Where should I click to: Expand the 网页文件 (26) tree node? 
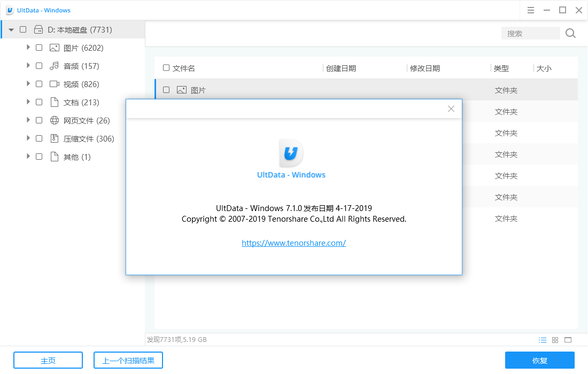(28, 120)
